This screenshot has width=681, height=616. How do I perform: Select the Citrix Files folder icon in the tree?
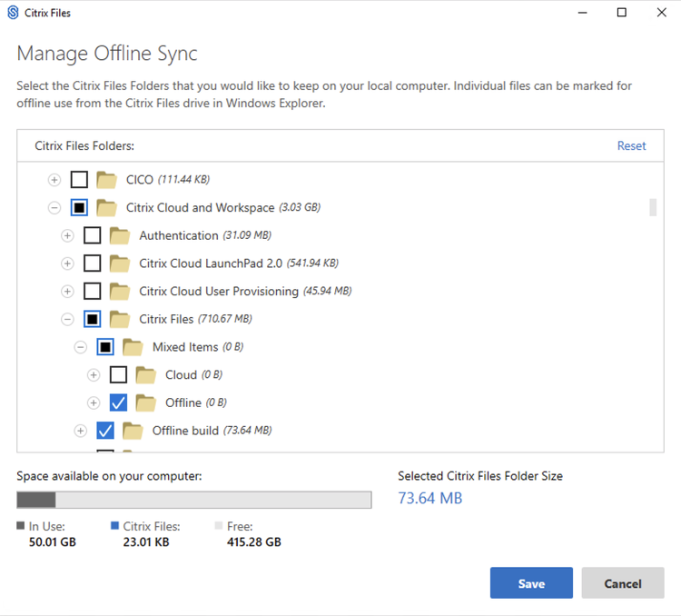[120, 319]
